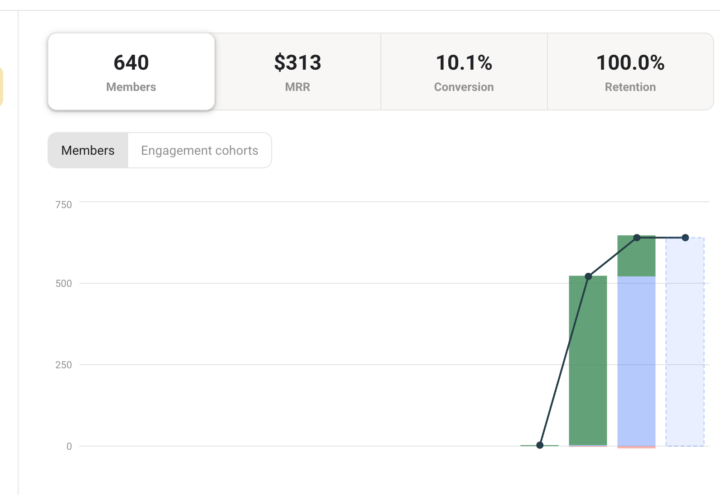Click the last point on the trend line
720x495 pixels.
[685, 237]
